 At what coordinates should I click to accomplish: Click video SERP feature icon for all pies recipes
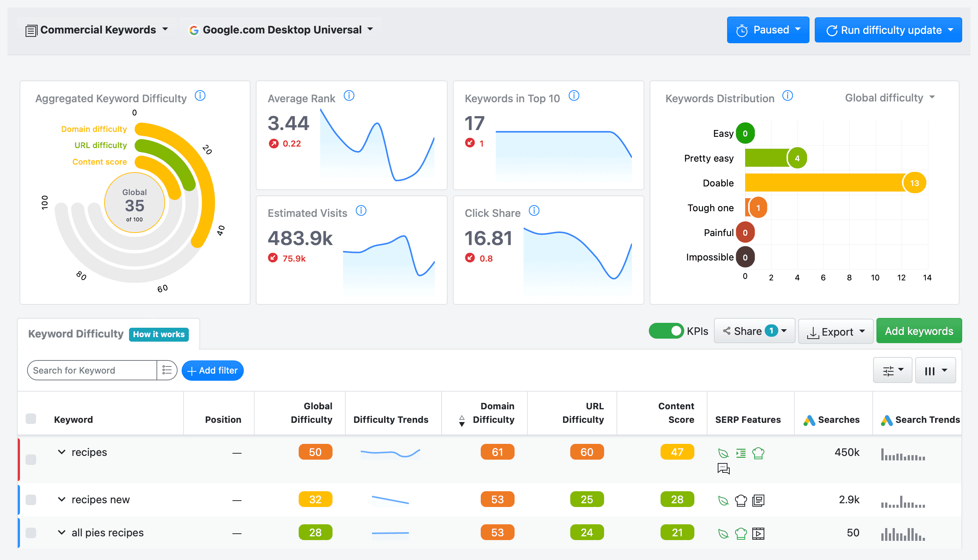point(758,533)
